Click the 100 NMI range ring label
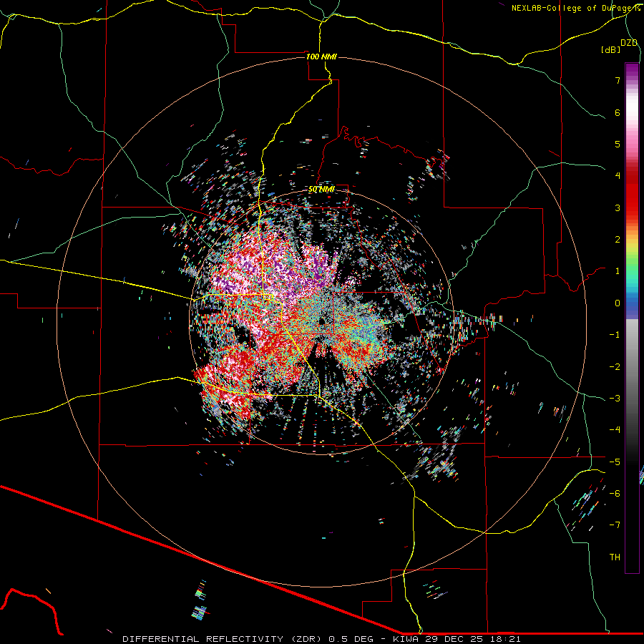Viewport: 644px width, 644px height. pyautogui.click(x=321, y=57)
